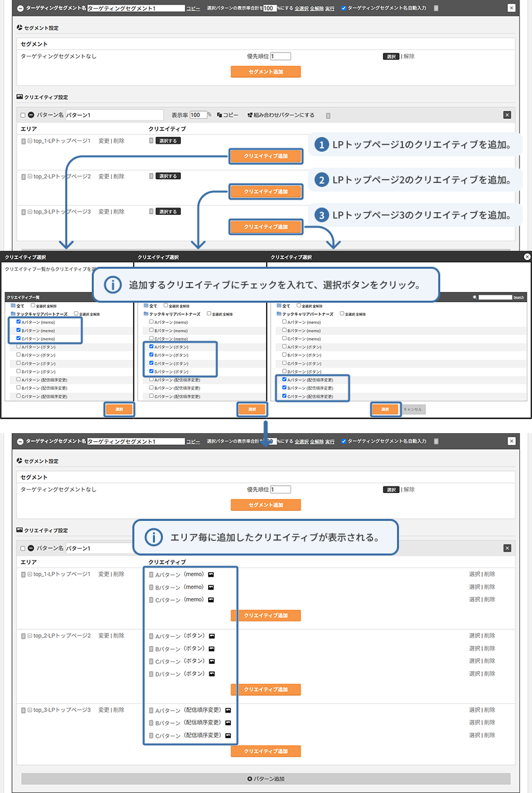Click 変更 link for top_2-LPトップページ2 listing ボタン creatives
Screen dimensions: 532x793
pyautogui.click(x=104, y=636)
